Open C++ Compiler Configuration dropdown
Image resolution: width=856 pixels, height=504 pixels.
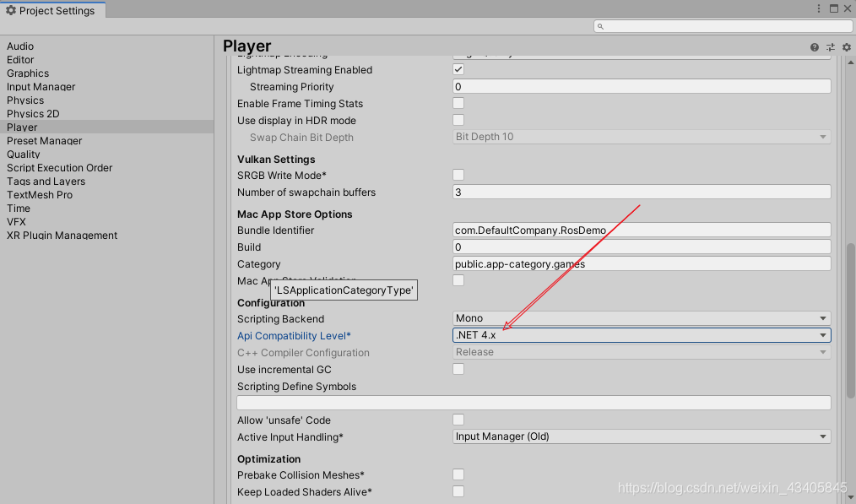[x=642, y=352]
